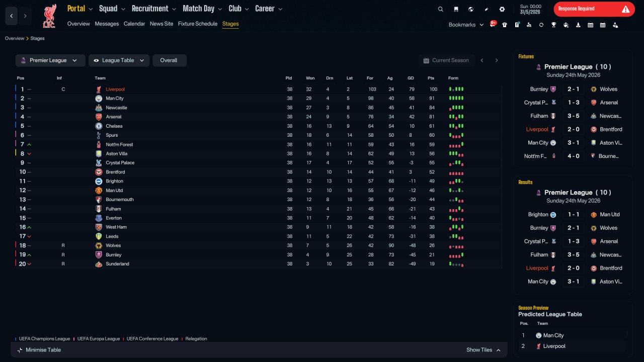Image resolution: width=644 pixels, height=362 pixels.
Task: Click the pencil edit icon
Action: [487, 9]
